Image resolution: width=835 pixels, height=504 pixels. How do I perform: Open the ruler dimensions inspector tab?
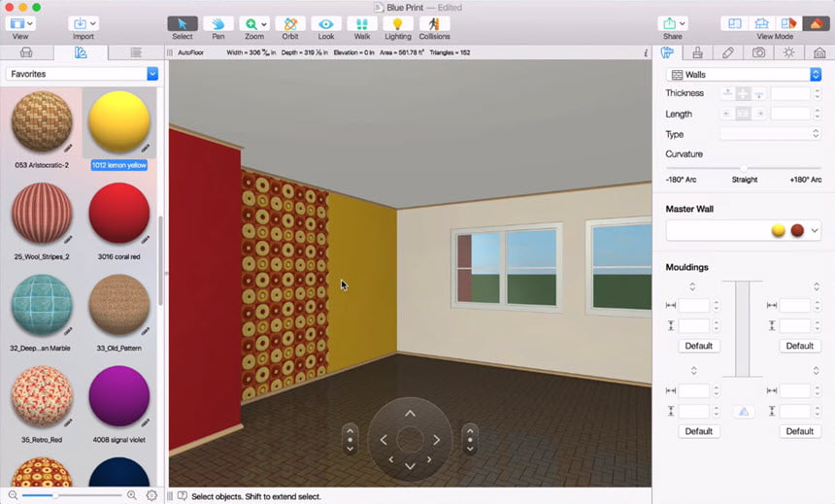[x=728, y=52]
